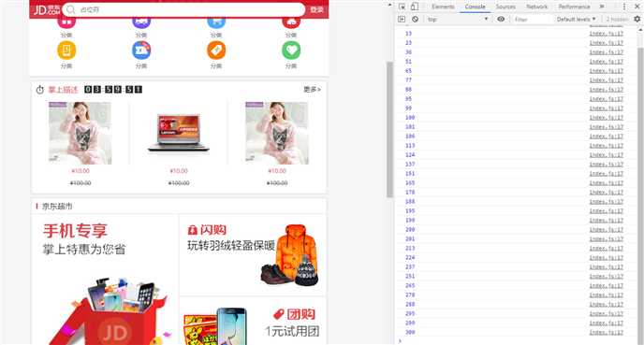Open the Network tab

click(x=536, y=7)
